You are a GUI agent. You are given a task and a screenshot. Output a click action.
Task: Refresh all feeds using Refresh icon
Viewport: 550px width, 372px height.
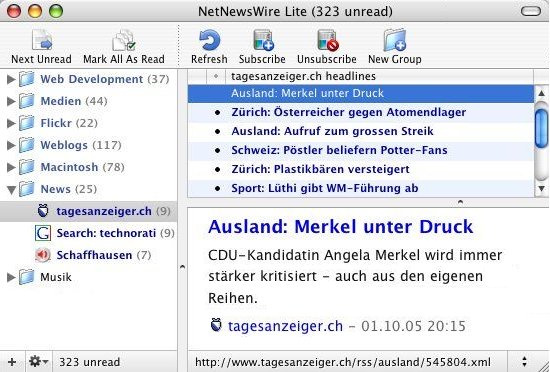209,40
